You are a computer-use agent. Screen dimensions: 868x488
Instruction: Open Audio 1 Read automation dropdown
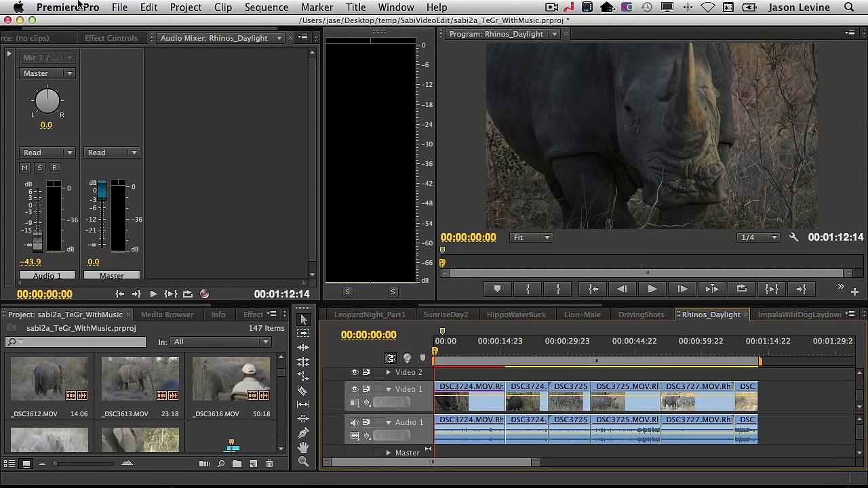coord(47,152)
